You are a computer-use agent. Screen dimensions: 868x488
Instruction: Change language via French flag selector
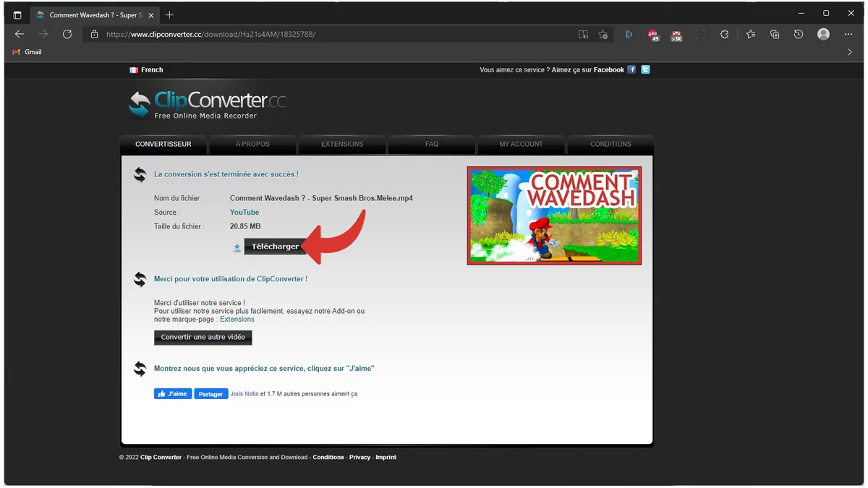(x=146, y=70)
